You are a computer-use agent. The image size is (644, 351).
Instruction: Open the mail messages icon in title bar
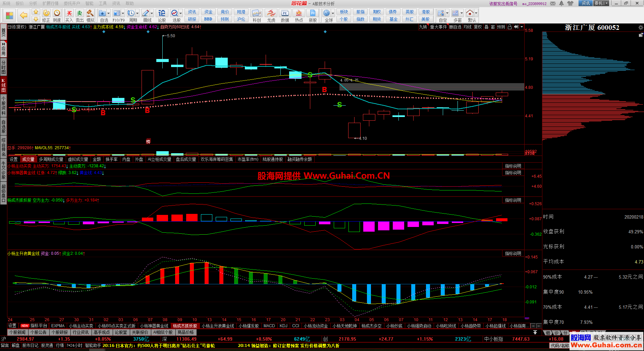click(x=553, y=3)
